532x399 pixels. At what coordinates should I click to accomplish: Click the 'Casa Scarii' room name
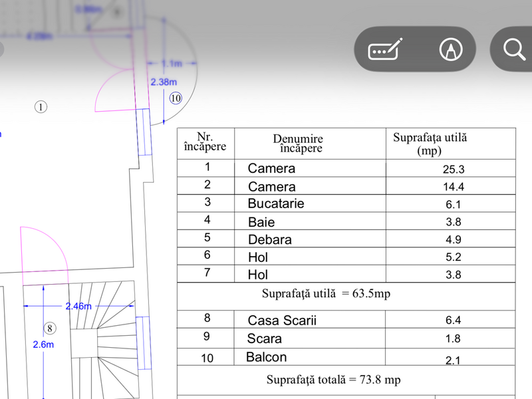point(282,321)
